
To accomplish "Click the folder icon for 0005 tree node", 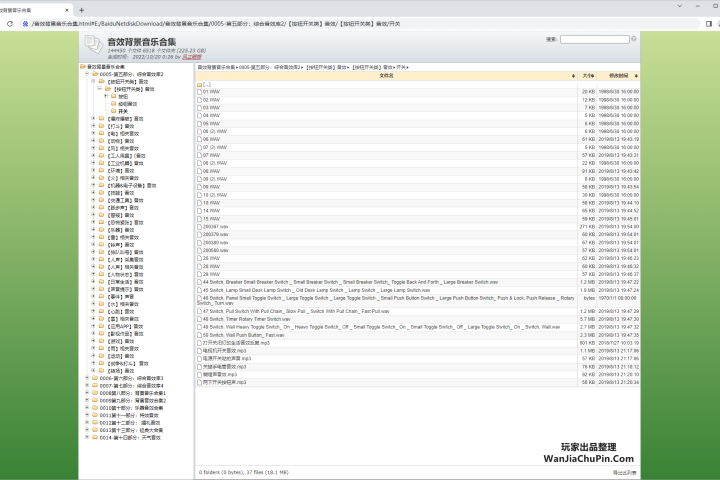I will pos(95,74).
